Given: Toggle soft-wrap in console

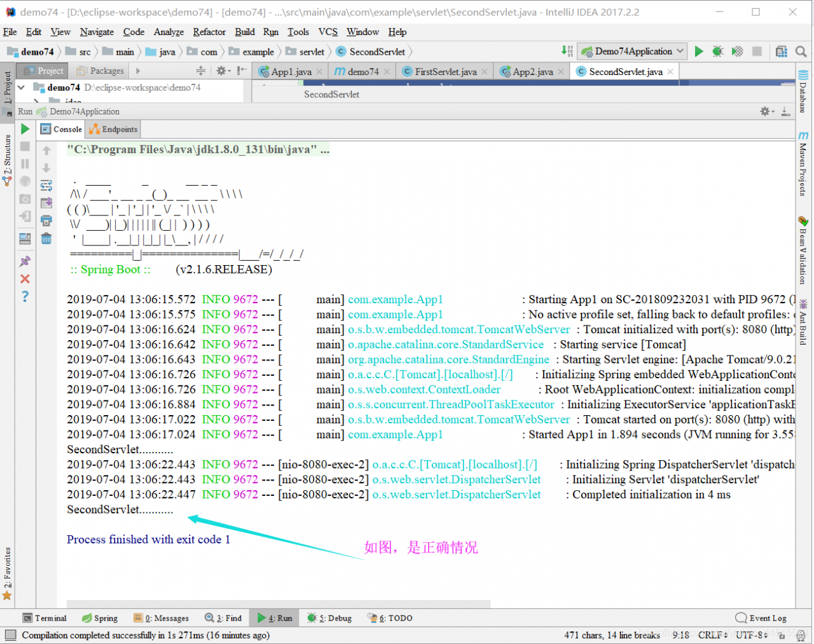Looking at the screenshot, I should 46,186.
